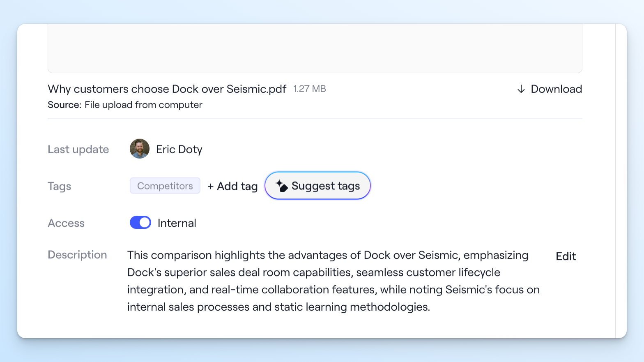The width and height of the screenshot is (644, 362).
Task: Select the Competitors tag chip
Action: [165, 186]
